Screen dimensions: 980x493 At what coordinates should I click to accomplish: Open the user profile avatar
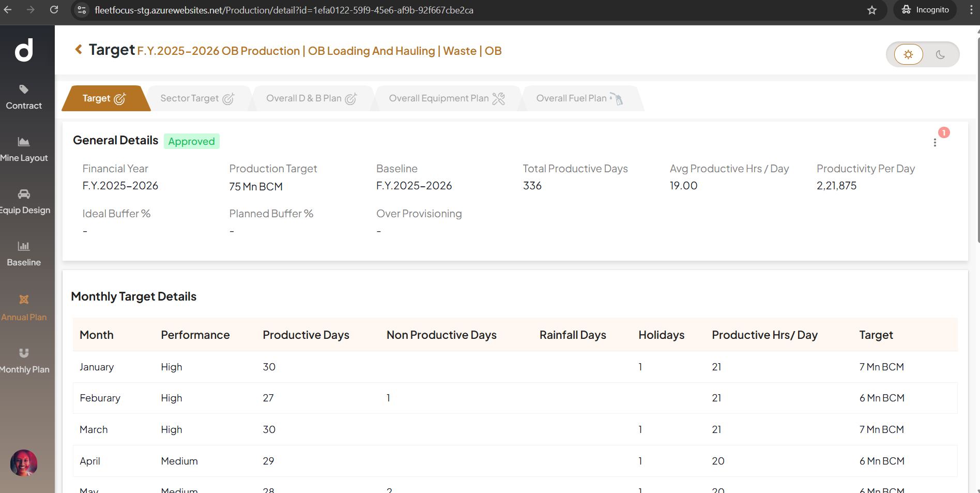pos(24,462)
